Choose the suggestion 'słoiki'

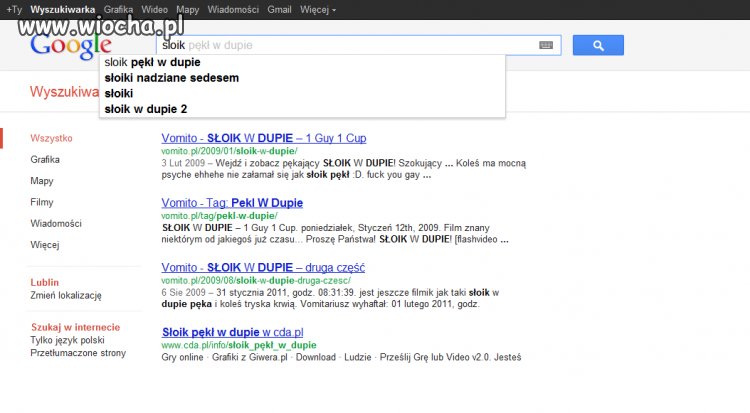(302, 93)
